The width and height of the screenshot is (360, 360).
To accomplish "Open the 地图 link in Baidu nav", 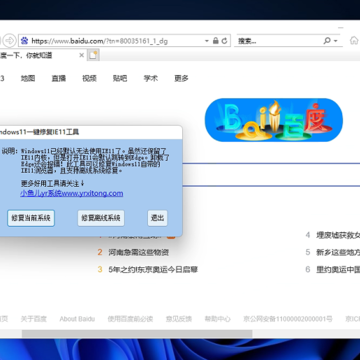I will click(x=28, y=78).
